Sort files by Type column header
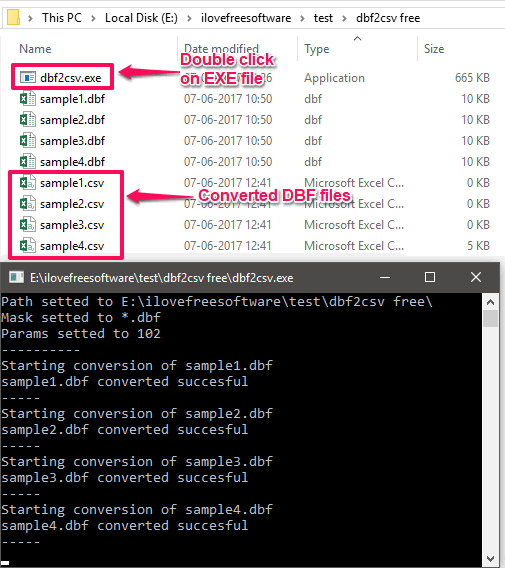505x568 pixels. tap(317, 49)
